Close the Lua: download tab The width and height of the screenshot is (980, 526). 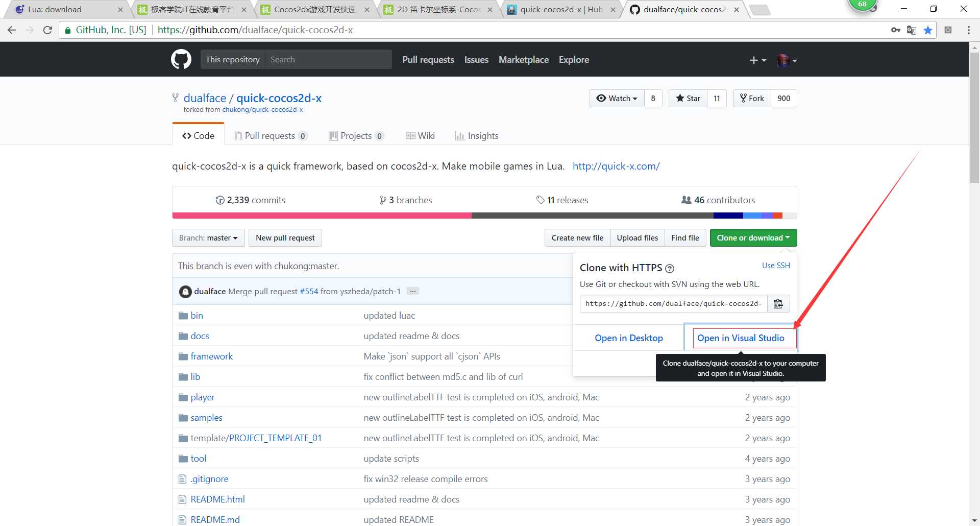(120, 10)
